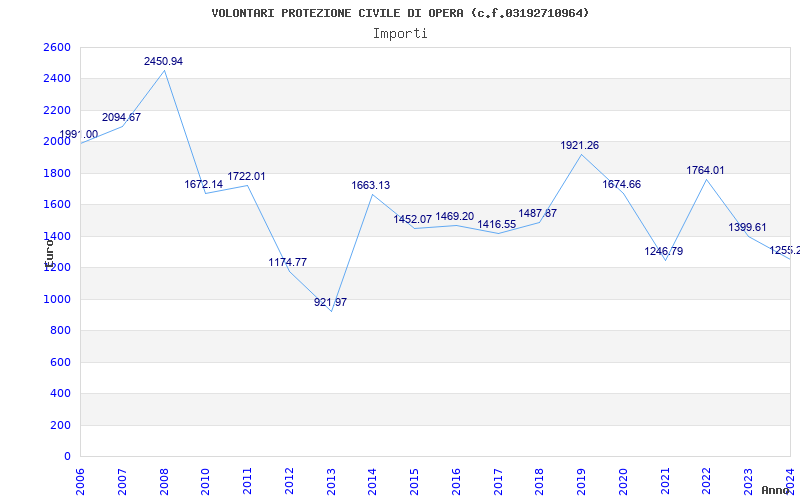Select the 2021 x-axis year label
Image resolution: width=800 pixels, height=500 pixels.
665,481
